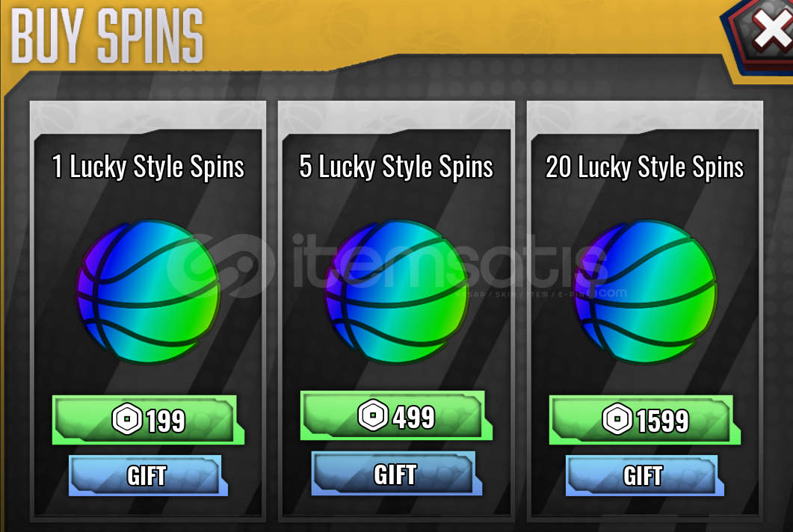Click the gray top strip of the 5 spins card
The width and height of the screenshot is (793, 532).
(x=396, y=117)
